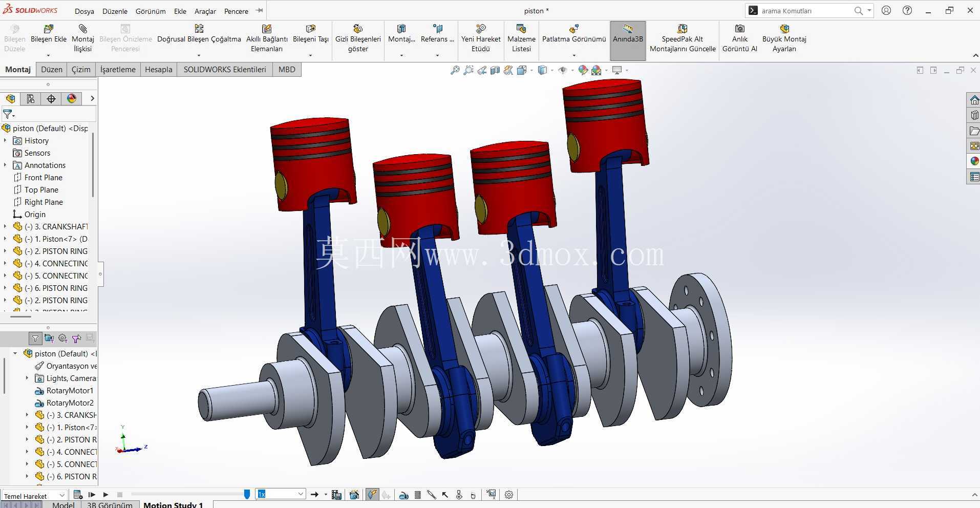Click the Akıllı Bağlantı Elemanları icon
980x508 pixels.
tap(267, 29)
